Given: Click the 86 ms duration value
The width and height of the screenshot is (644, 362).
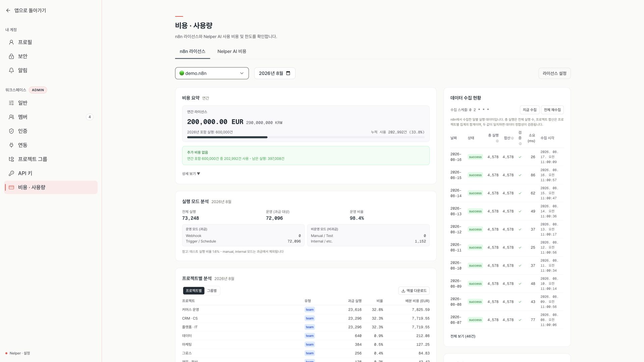Looking at the screenshot, I should [x=533, y=175].
